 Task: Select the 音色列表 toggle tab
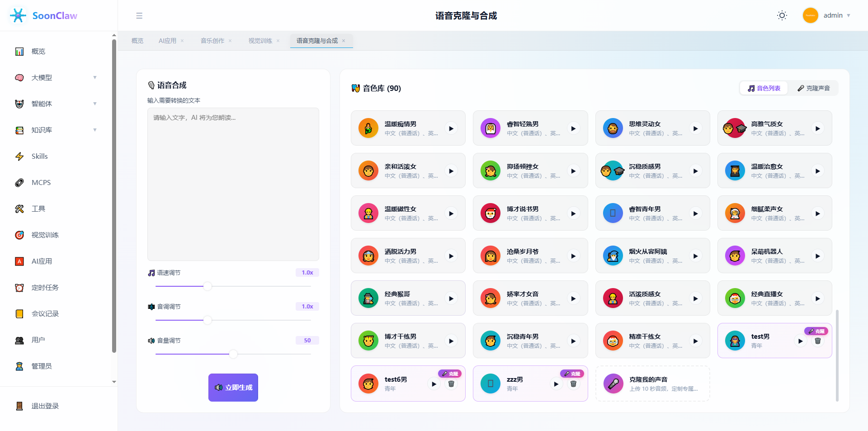coord(764,88)
